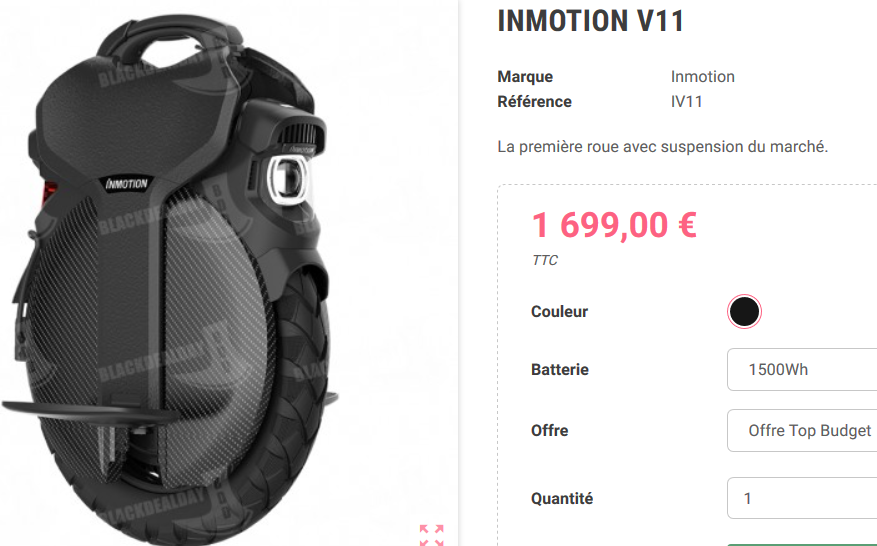
Task: Click the INMOTION V11 product title
Action: pos(591,21)
